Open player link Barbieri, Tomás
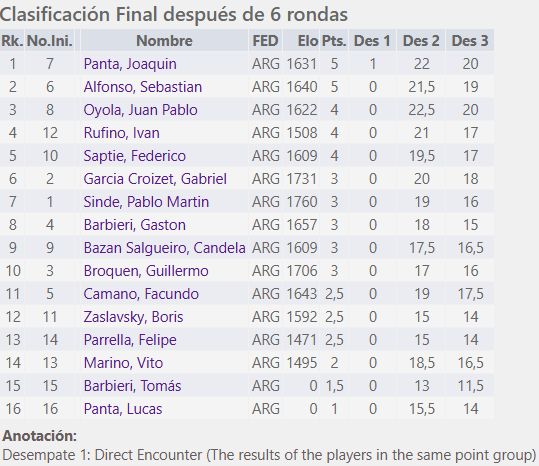Image resolution: width=539 pixels, height=466 pixels. point(132,386)
